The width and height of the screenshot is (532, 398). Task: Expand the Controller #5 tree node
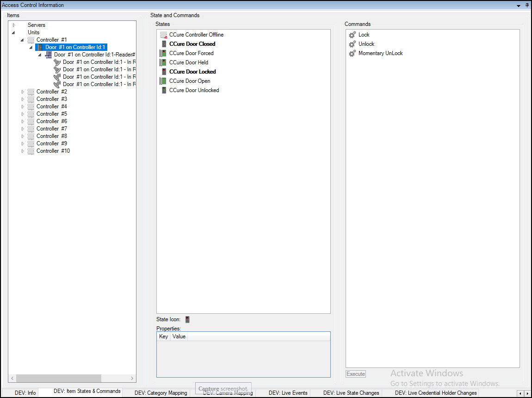click(23, 113)
